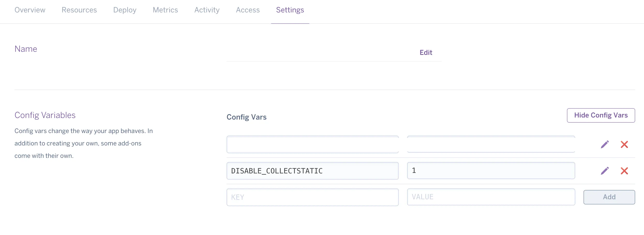Focus the new KEY input field
This screenshot has height=235, width=644.
tap(312, 197)
